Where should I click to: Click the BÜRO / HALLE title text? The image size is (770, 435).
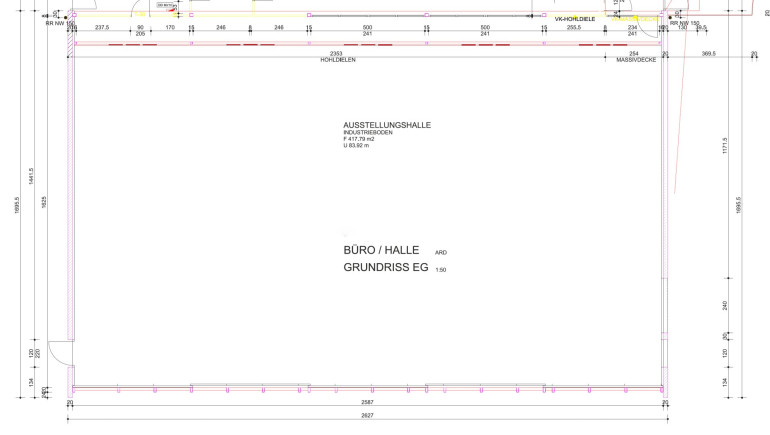coord(381,249)
